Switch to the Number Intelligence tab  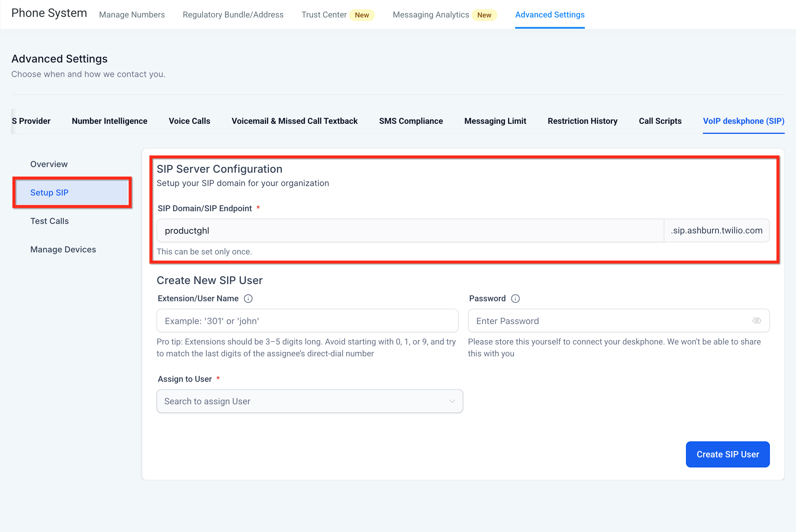pyautogui.click(x=109, y=121)
